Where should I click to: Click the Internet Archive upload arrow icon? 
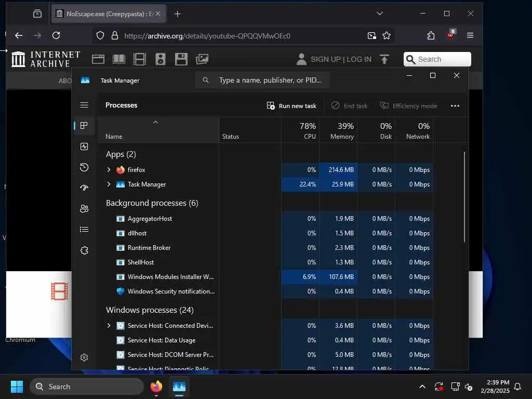(x=384, y=59)
